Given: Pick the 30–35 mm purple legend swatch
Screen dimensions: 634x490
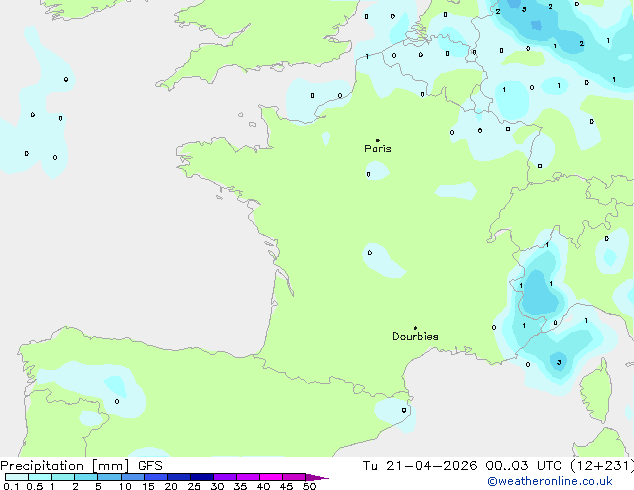Looking at the screenshot, I should point(225,477).
